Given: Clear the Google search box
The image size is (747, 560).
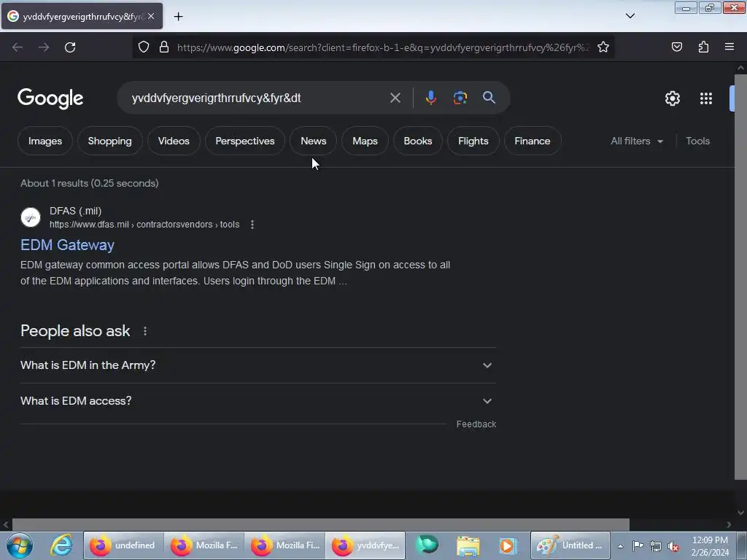Looking at the screenshot, I should (395, 98).
